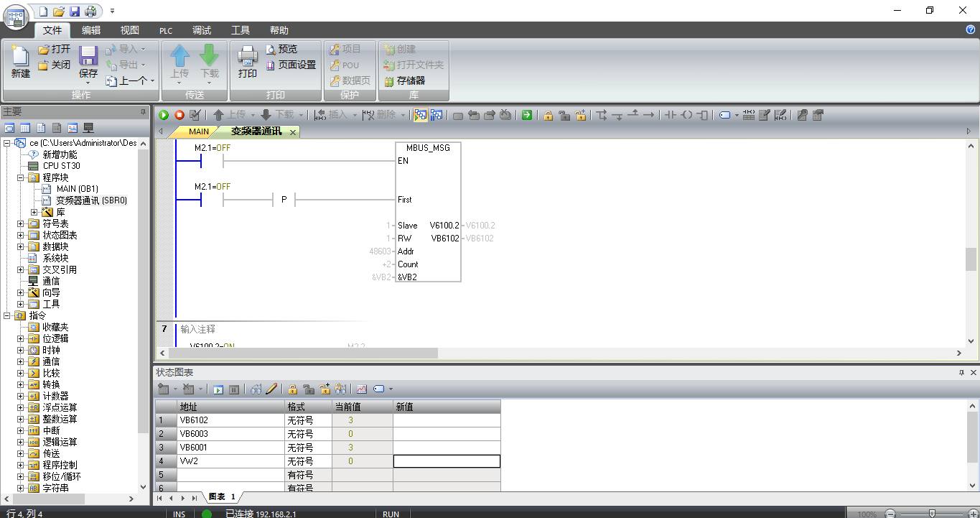Click the red STOP button in program toolbar
The width and height of the screenshot is (980, 518).
pyautogui.click(x=179, y=115)
